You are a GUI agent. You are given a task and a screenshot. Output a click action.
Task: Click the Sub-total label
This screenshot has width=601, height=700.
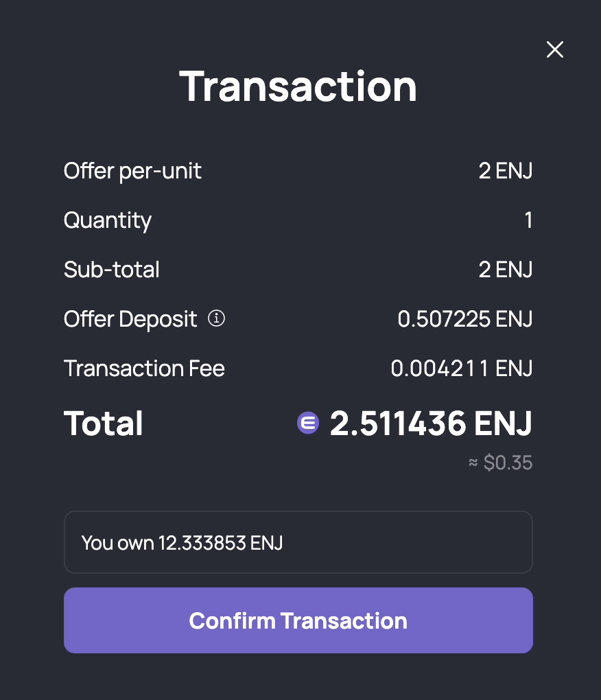112,269
